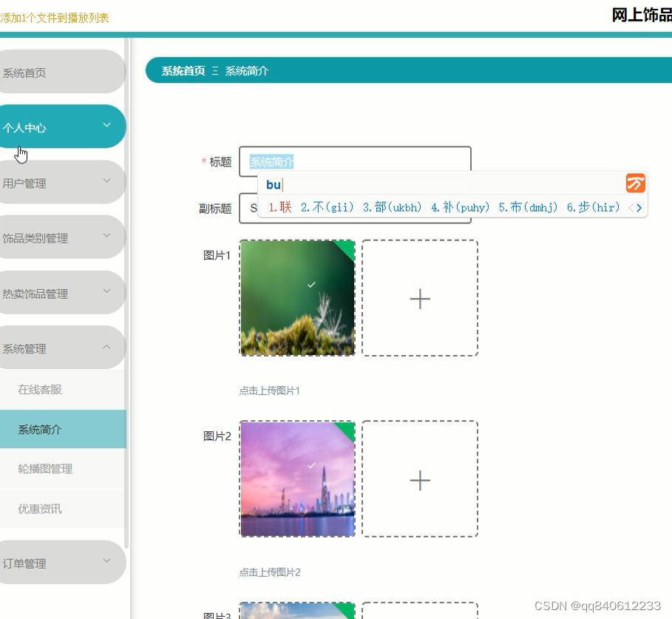The image size is (672, 619).
Task: Go to next IME candidate page
Action: click(x=639, y=208)
